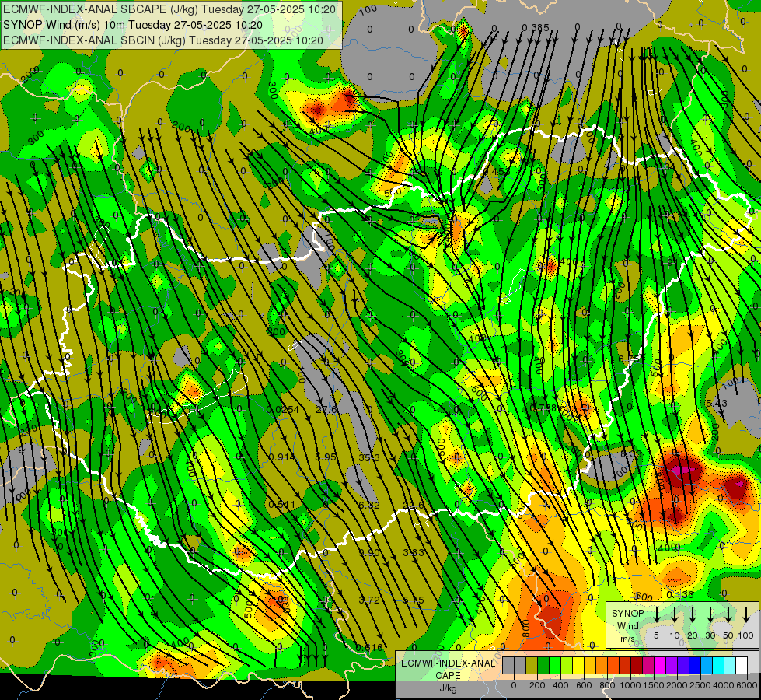Click the 6.75 value on the map
Image resolution: width=761 pixels, height=700 pixels.
(629, 359)
